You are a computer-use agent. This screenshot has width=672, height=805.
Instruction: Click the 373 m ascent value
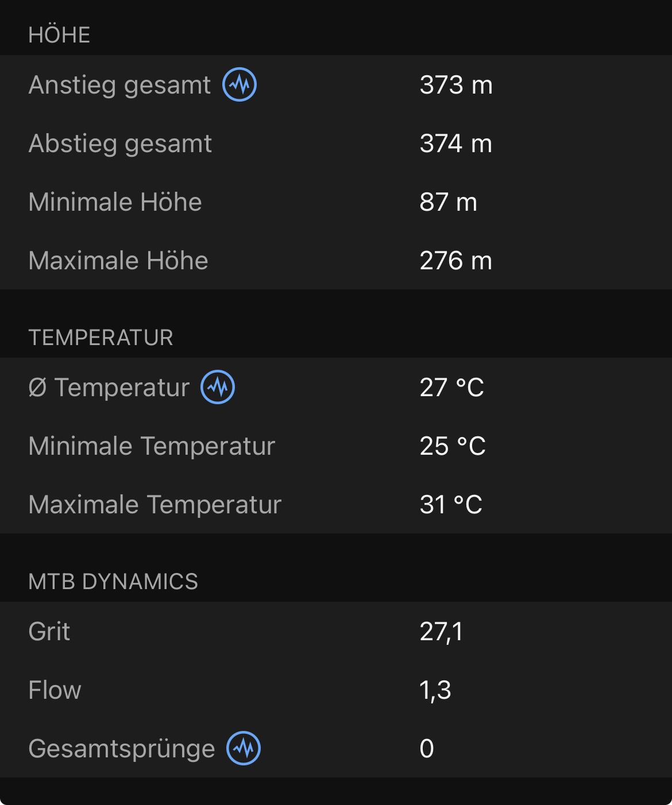click(x=456, y=85)
